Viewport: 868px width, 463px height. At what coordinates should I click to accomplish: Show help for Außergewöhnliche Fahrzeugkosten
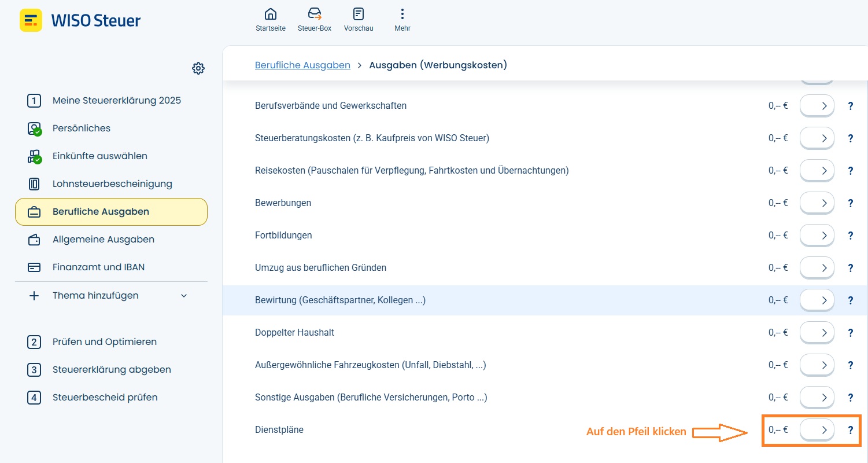pos(851,365)
